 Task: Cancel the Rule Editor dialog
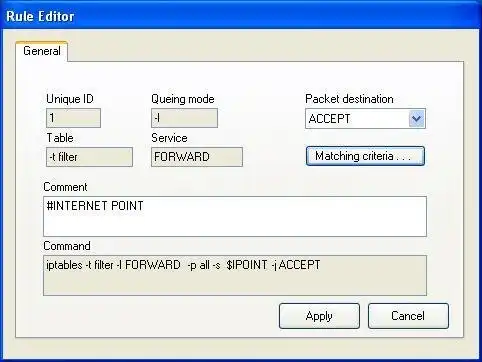[408, 316]
